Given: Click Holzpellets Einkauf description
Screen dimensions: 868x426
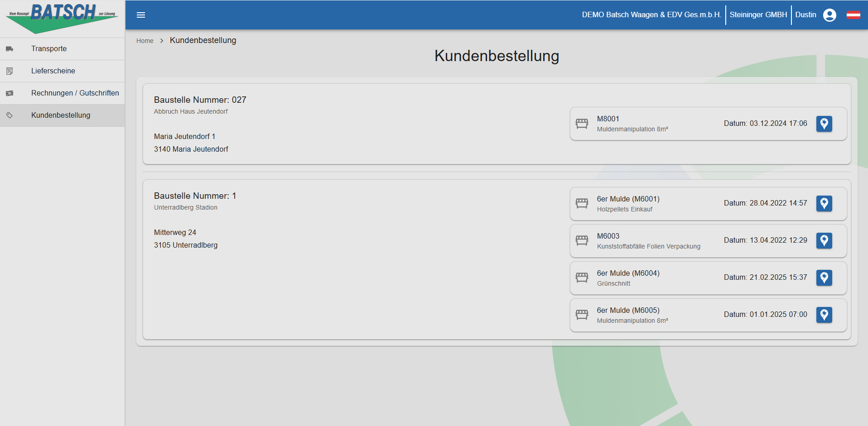Looking at the screenshot, I should coord(625,210).
